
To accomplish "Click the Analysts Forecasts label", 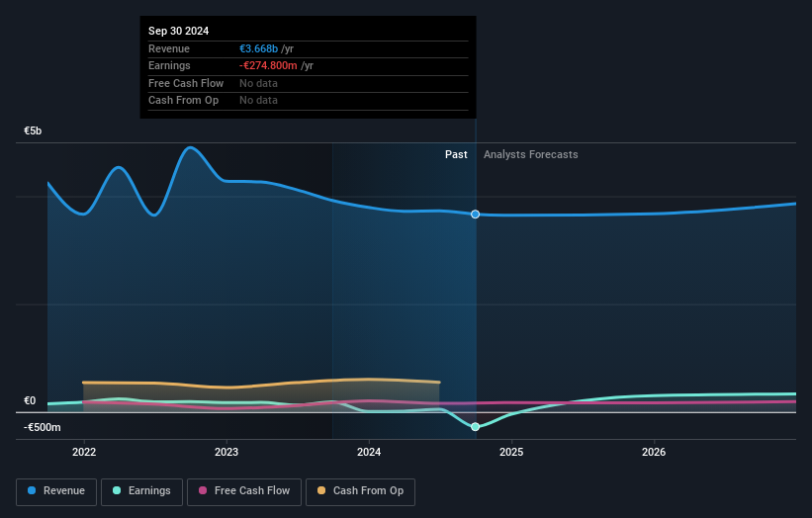I will tap(531, 155).
